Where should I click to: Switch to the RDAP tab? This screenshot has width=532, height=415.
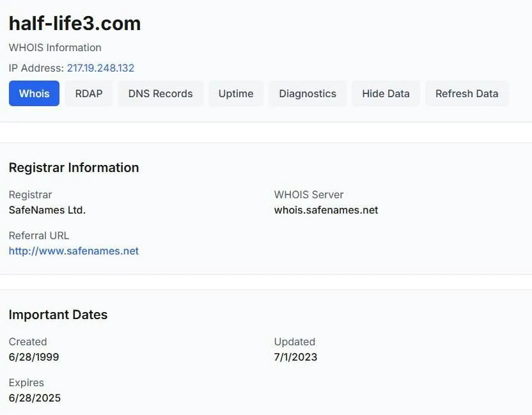coord(89,93)
